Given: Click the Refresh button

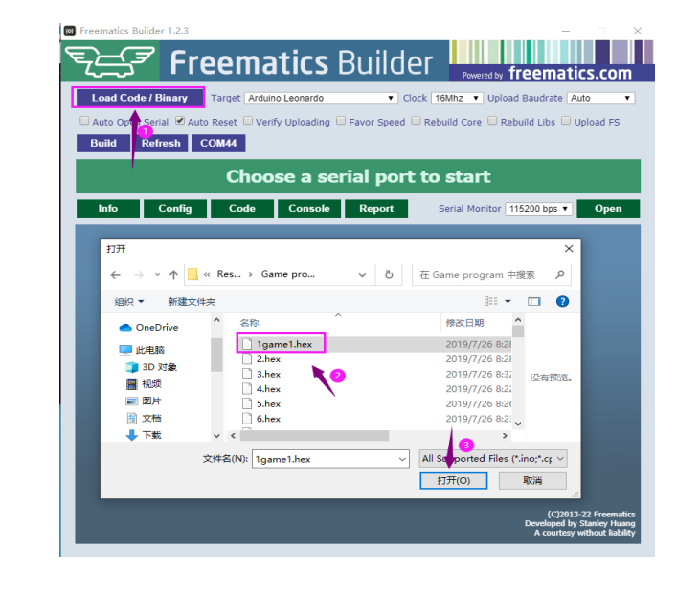Looking at the screenshot, I should tap(161, 144).
